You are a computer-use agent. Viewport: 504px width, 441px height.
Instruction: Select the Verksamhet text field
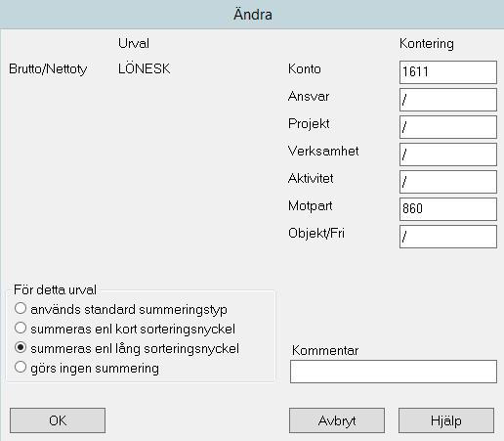[x=448, y=154]
